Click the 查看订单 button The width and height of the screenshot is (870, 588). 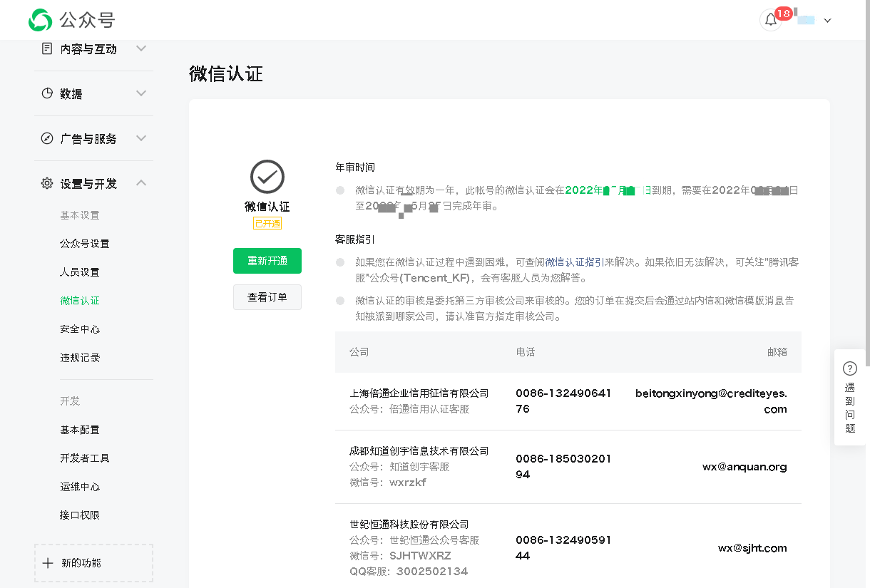[x=267, y=297]
